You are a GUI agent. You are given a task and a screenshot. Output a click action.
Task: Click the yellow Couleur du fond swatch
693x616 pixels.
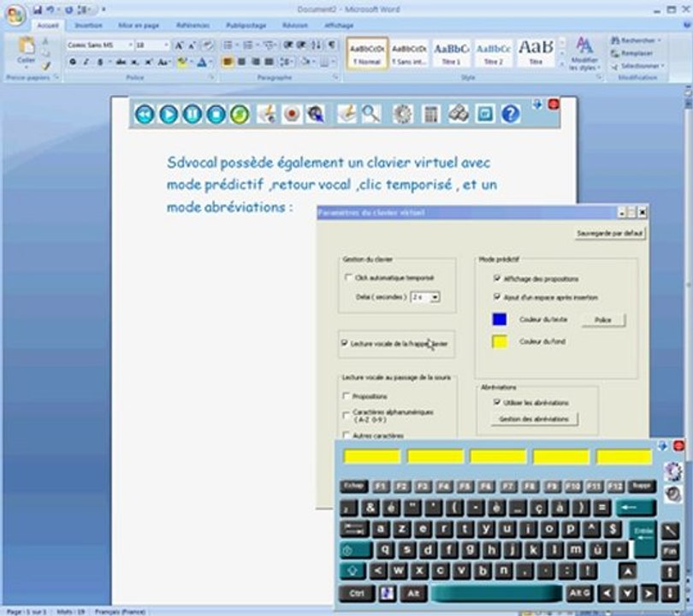pos(500,341)
